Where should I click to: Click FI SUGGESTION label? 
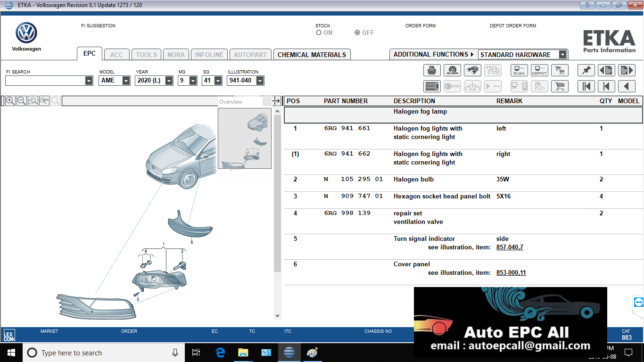click(x=98, y=26)
